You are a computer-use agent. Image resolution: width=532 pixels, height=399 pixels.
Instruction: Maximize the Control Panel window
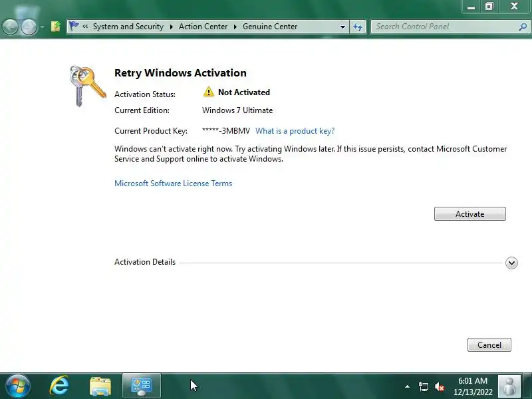click(x=489, y=6)
